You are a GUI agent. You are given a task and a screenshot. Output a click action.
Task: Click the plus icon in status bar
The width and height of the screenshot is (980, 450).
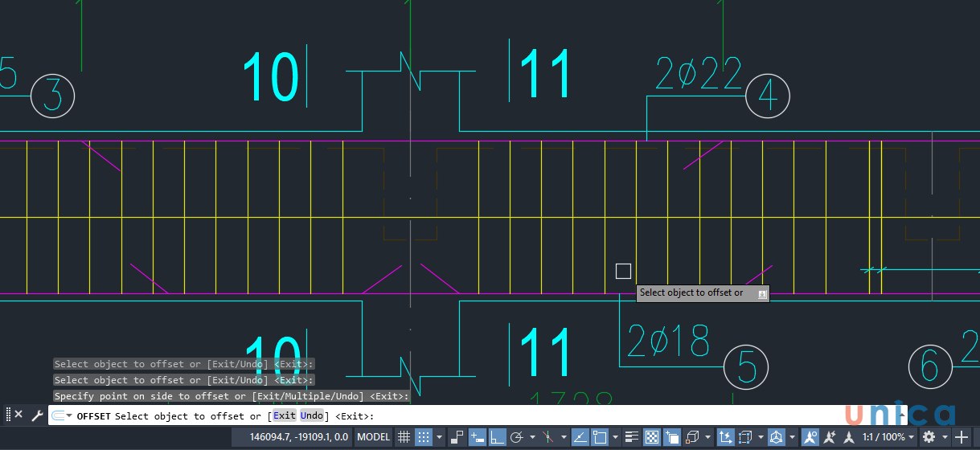click(x=962, y=437)
